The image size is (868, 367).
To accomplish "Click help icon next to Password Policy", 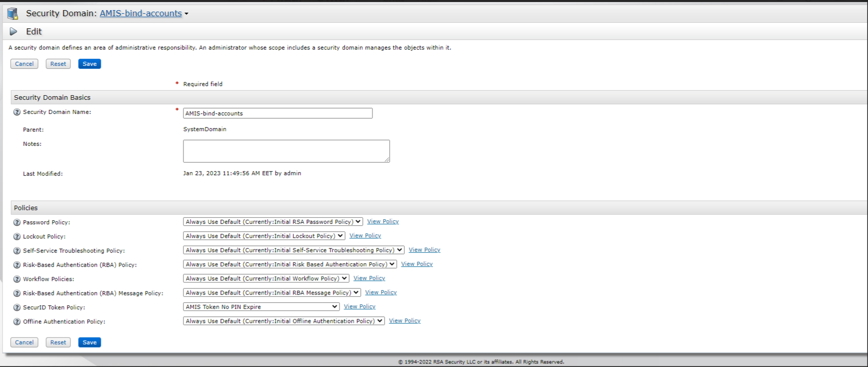I will tap(17, 223).
